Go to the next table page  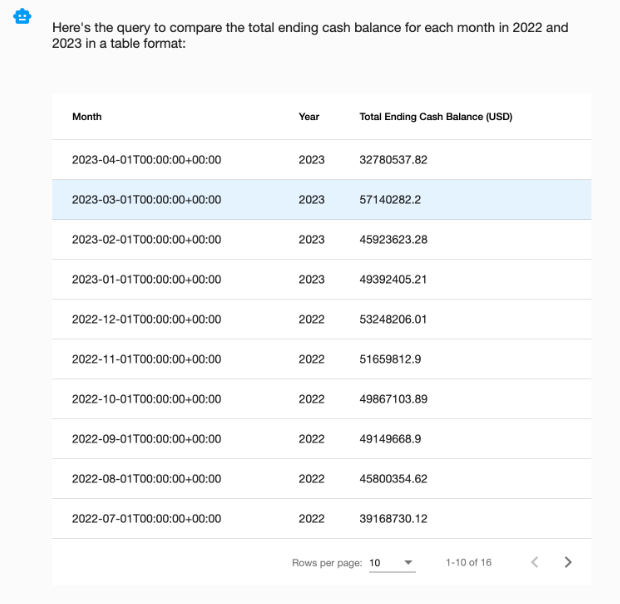click(x=568, y=562)
